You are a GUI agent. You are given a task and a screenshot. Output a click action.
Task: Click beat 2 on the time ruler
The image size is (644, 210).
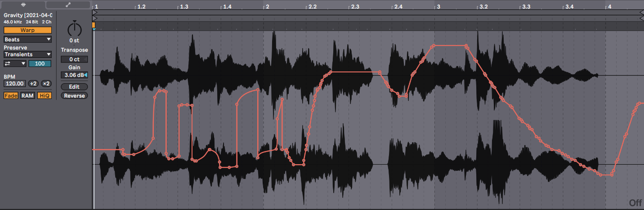(267, 7)
